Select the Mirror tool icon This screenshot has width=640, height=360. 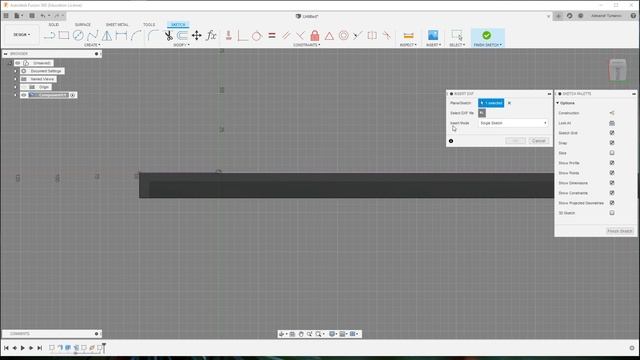click(107, 36)
